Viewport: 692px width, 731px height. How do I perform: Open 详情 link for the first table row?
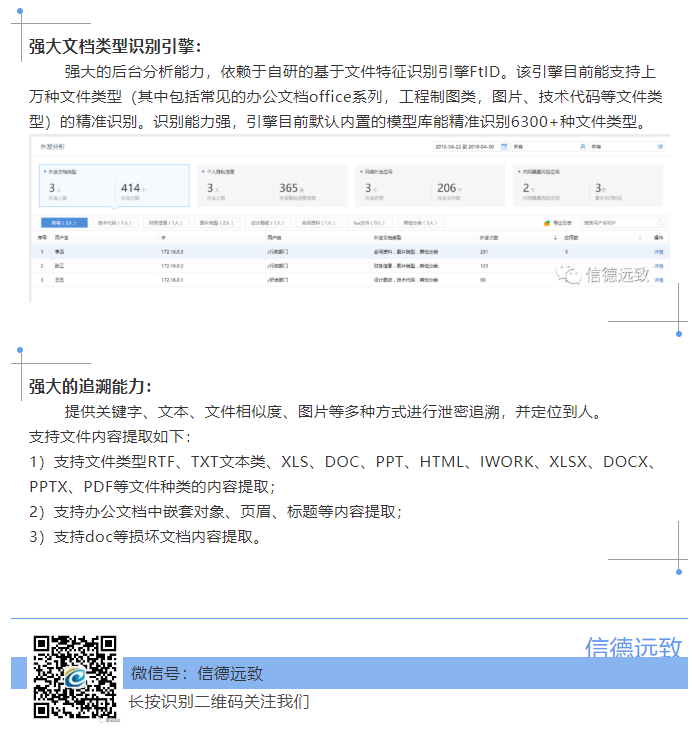point(658,252)
